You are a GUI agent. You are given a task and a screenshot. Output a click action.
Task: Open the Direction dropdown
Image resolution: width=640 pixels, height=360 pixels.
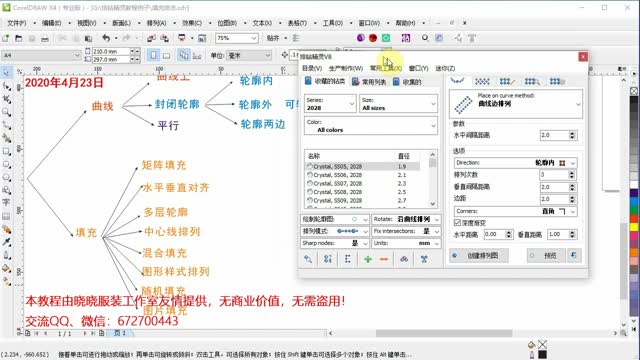[x=516, y=163]
